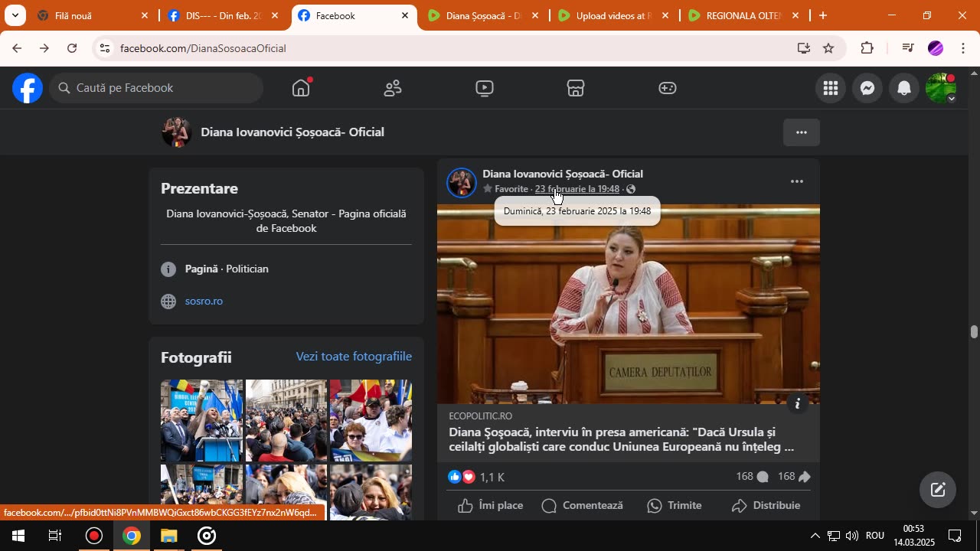
Task: Open the Windows notification center
Action: coord(955,536)
